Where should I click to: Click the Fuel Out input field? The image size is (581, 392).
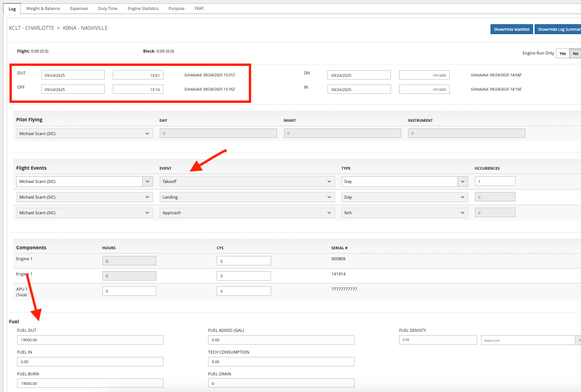(90, 340)
